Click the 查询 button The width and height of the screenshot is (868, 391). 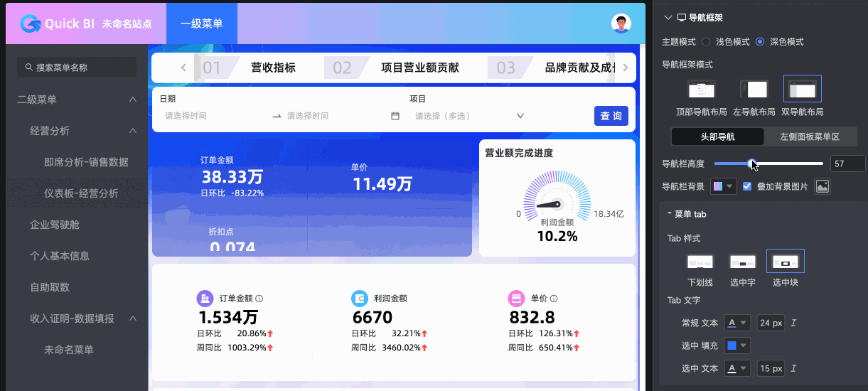611,116
